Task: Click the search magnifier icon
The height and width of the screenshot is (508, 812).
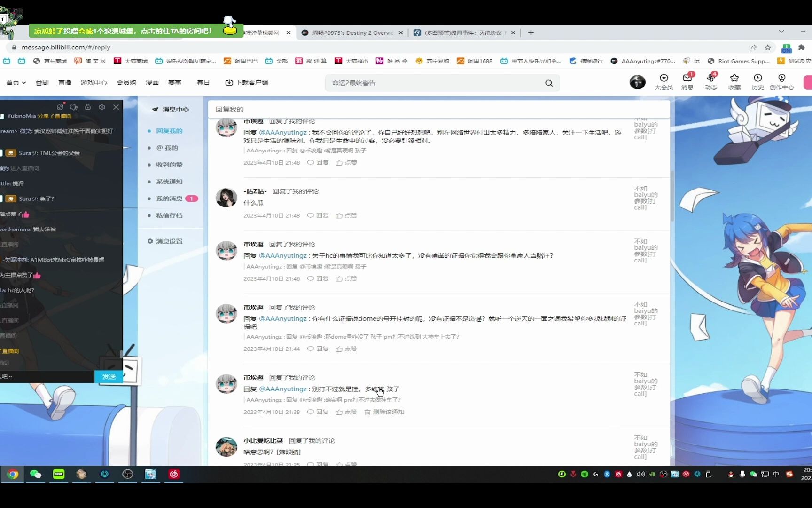Action: [549, 83]
